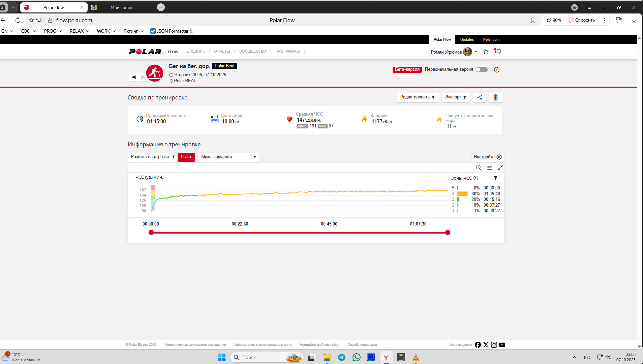Open Макс. значения dropdown

pyautogui.click(x=228, y=157)
